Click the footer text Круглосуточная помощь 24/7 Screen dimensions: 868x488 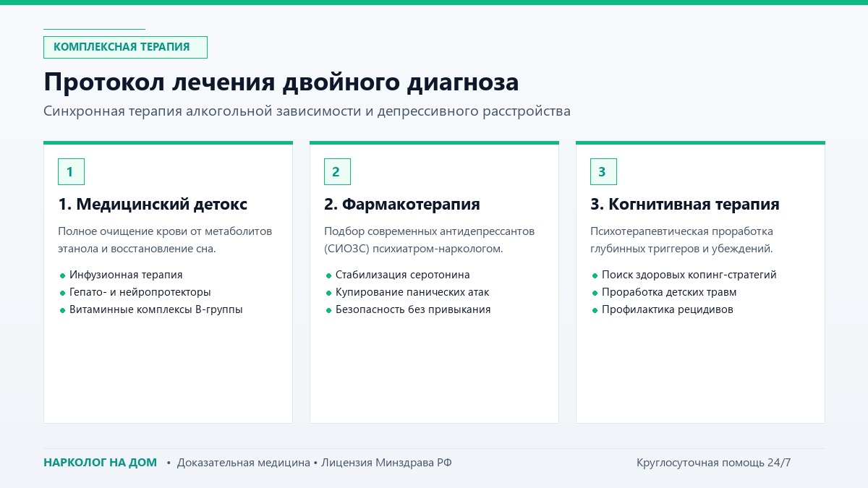point(714,463)
